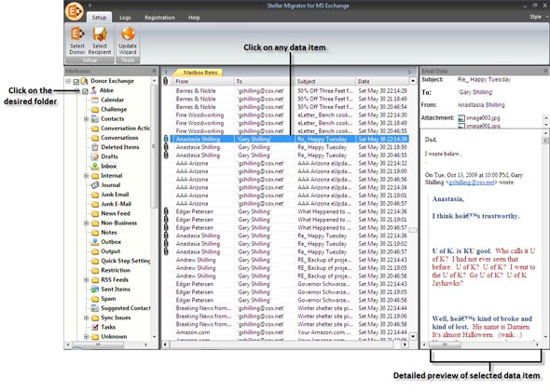The height and width of the screenshot is (392, 550).
Task: Open the Help tab
Action: click(194, 18)
